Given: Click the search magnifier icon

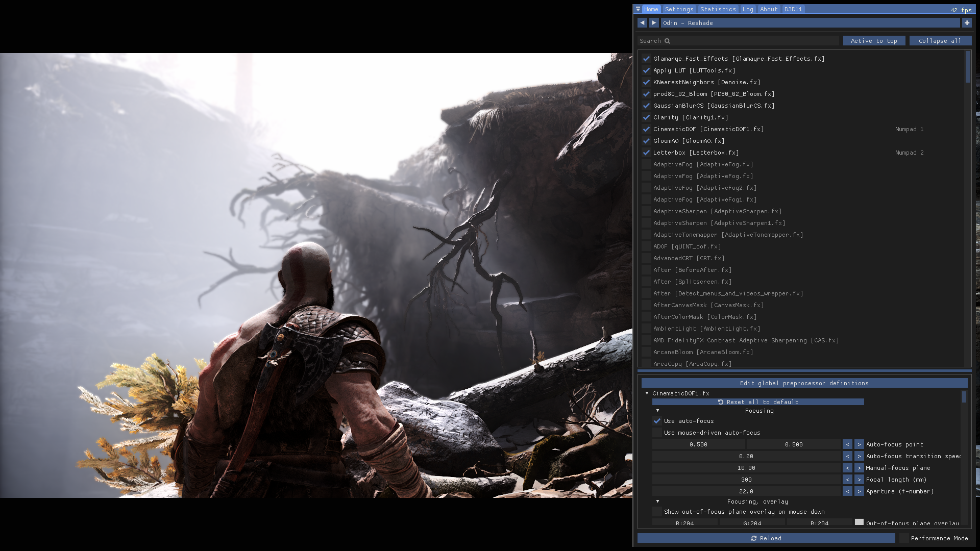Looking at the screenshot, I should (x=667, y=41).
